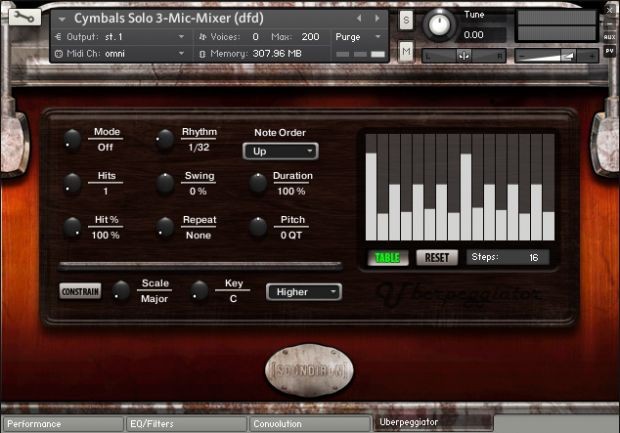The height and width of the screenshot is (433, 620).
Task: Click the Swing knob
Action: coord(165,184)
